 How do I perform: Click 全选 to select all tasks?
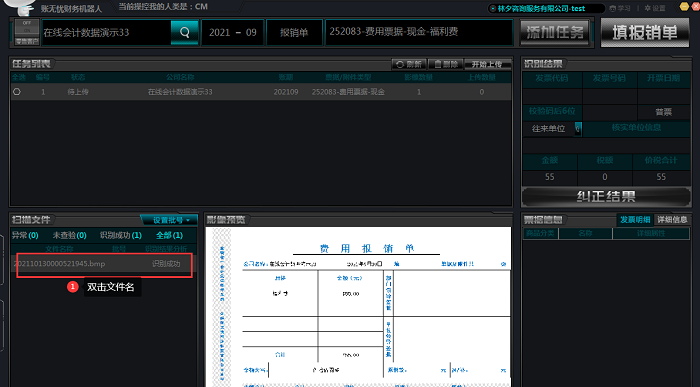18,77
